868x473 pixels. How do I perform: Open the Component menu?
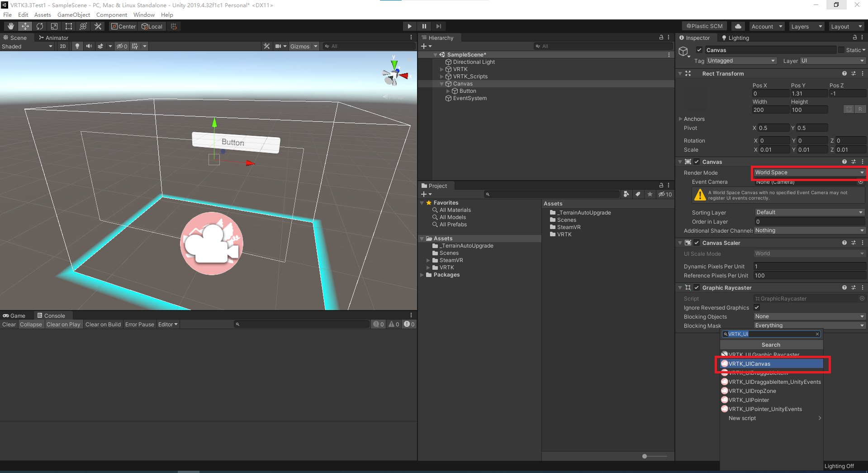pos(112,14)
